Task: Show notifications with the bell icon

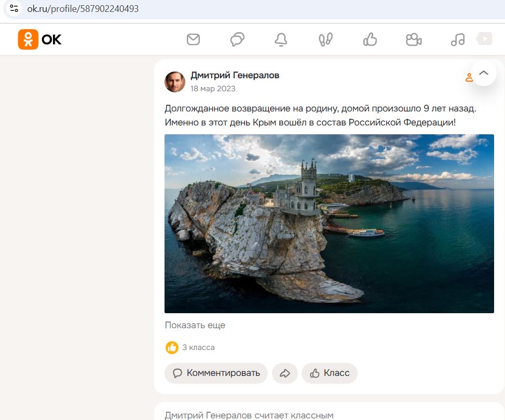Action: click(x=281, y=39)
